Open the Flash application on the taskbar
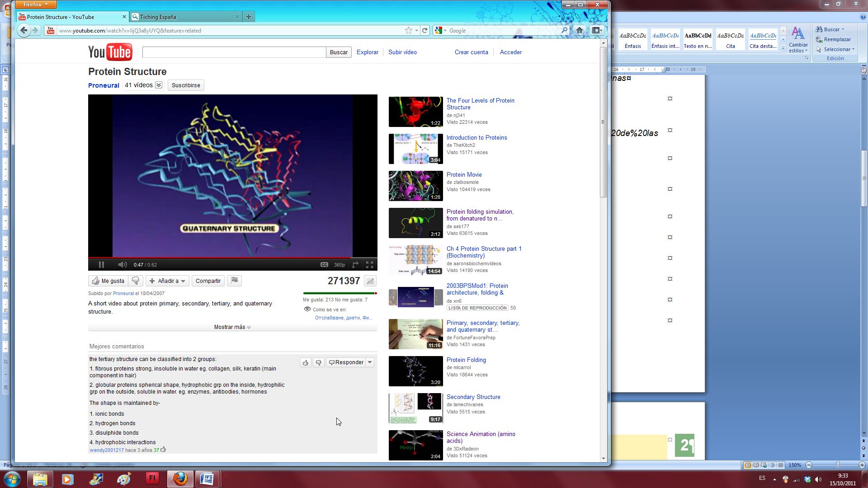 click(152, 479)
